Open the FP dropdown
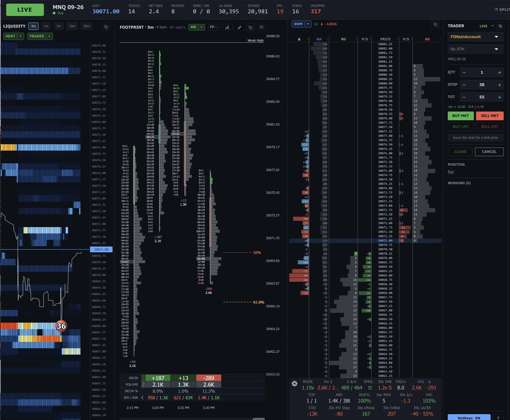The width and height of the screenshot is (510, 420). (213, 27)
